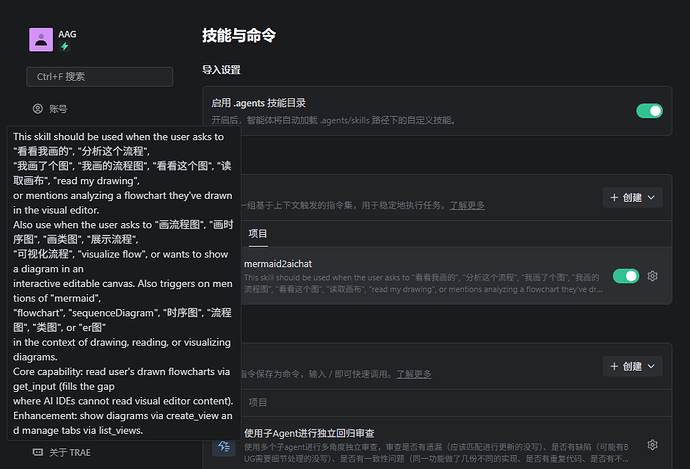Image resolution: width=690 pixels, height=469 pixels.
Task: Focus the Ctrl+F 搜索 search field
Action: (100, 77)
